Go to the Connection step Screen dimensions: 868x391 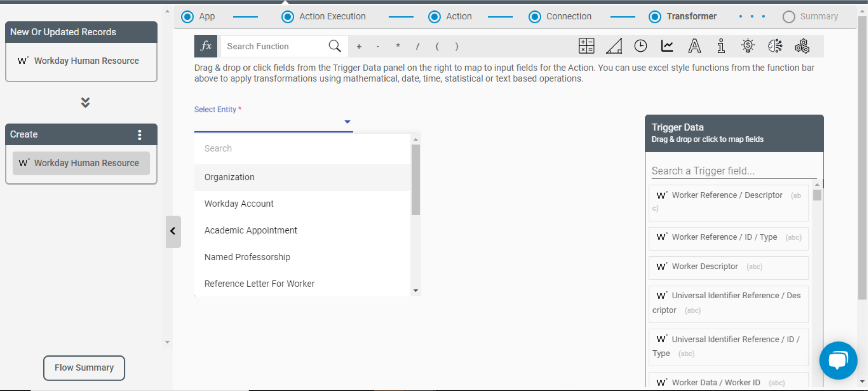pos(560,16)
